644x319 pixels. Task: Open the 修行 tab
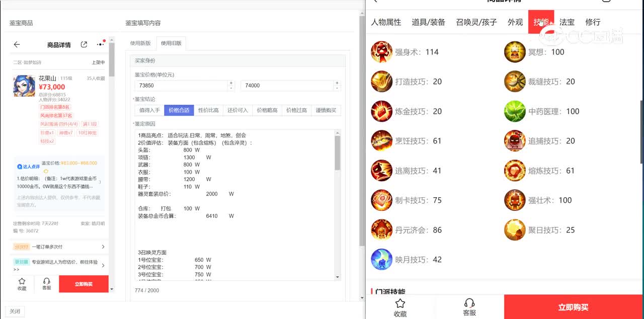[593, 22]
